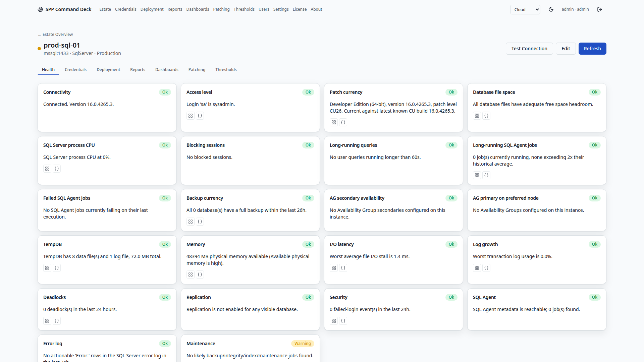Click the SQL Agent card title

tap(484, 297)
